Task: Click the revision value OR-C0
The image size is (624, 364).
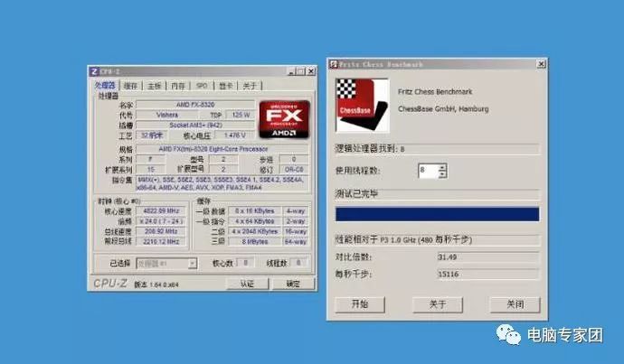Action: 294,170
